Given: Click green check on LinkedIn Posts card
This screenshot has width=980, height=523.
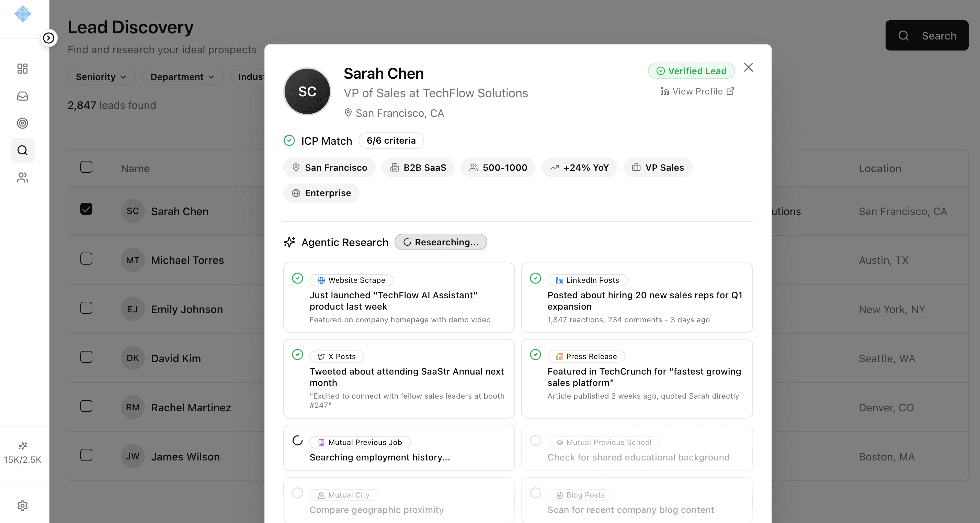Looking at the screenshot, I should pyautogui.click(x=535, y=278).
